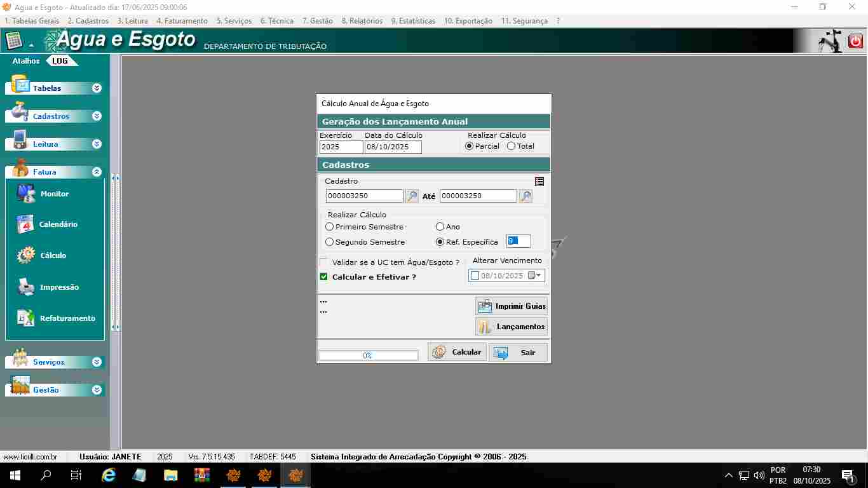Open the 4. Faturamento menu
Viewport: 868px width, 488px height.
(182, 21)
